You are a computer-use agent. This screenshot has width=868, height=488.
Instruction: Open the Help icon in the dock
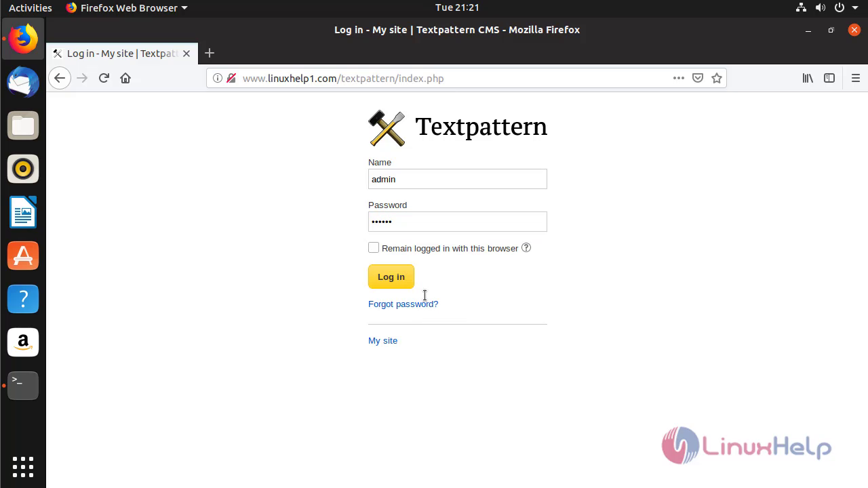coord(23,299)
